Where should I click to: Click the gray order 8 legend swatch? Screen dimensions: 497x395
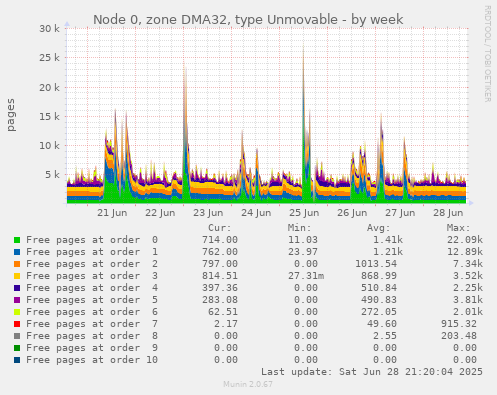click(17, 336)
